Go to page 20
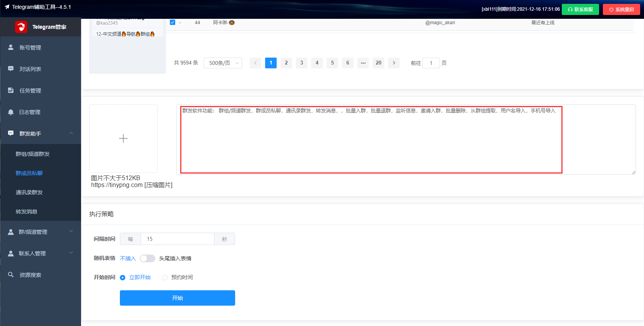The height and width of the screenshot is (326, 644). pyautogui.click(x=378, y=63)
